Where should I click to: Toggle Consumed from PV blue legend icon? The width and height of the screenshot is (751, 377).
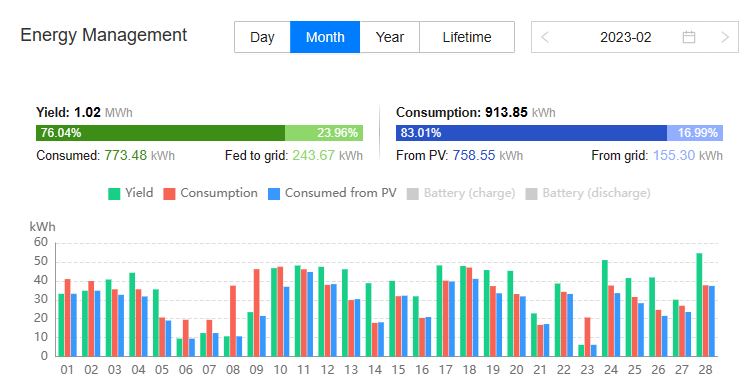point(273,194)
